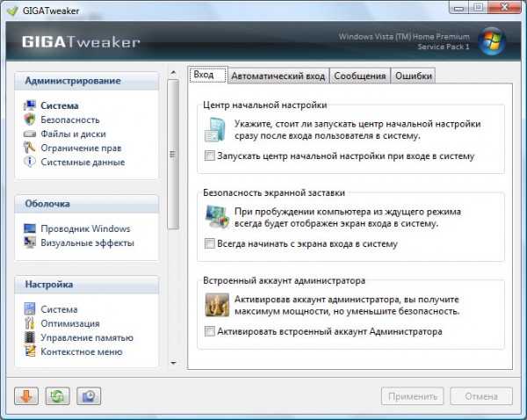Click the orange down-arrow button

[x=26, y=396]
